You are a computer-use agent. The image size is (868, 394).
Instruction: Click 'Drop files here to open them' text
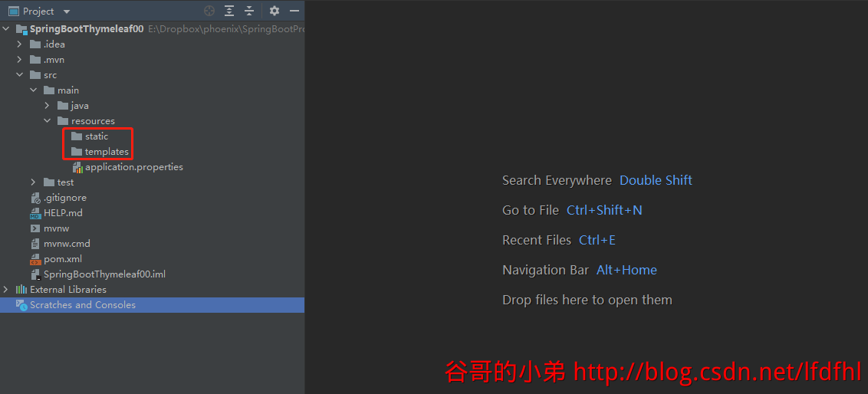tap(587, 300)
